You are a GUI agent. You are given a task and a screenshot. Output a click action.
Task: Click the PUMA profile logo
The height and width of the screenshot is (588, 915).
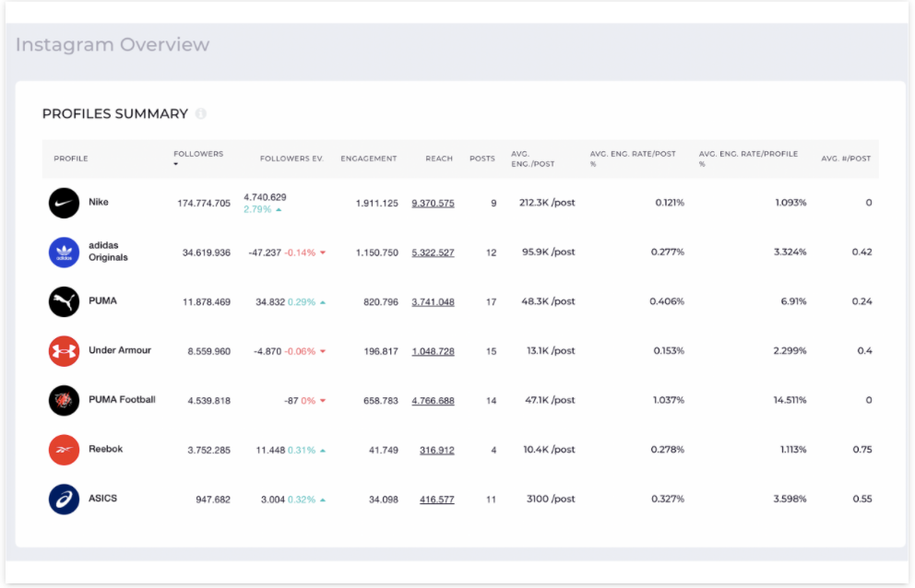pyautogui.click(x=64, y=301)
